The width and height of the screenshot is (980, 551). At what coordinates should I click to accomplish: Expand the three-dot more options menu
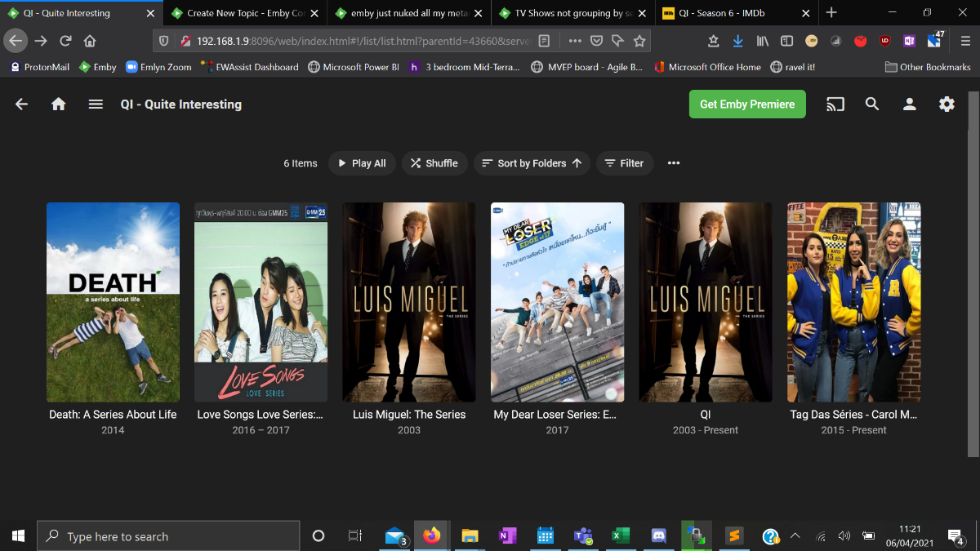pos(674,163)
